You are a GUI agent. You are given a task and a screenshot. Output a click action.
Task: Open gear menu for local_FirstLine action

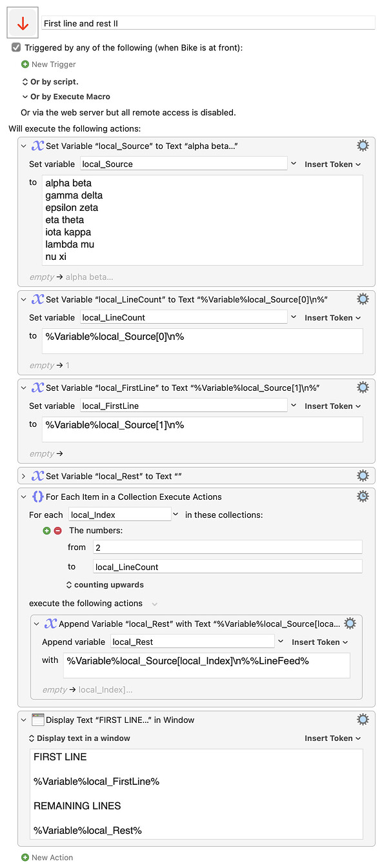click(363, 388)
